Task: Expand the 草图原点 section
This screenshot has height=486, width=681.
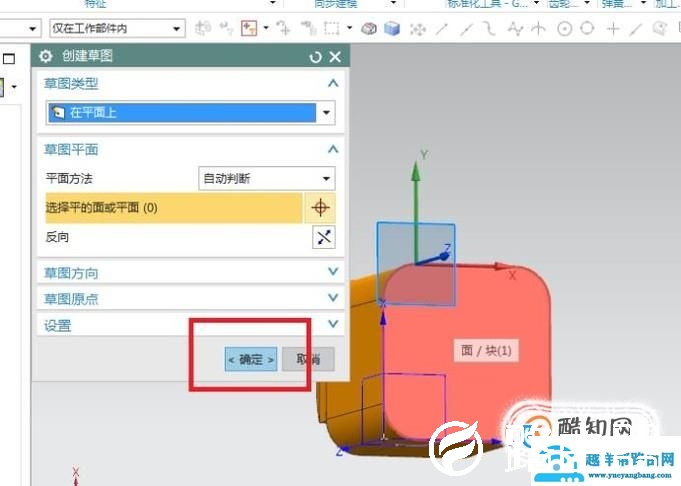Action: click(x=333, y=298)
